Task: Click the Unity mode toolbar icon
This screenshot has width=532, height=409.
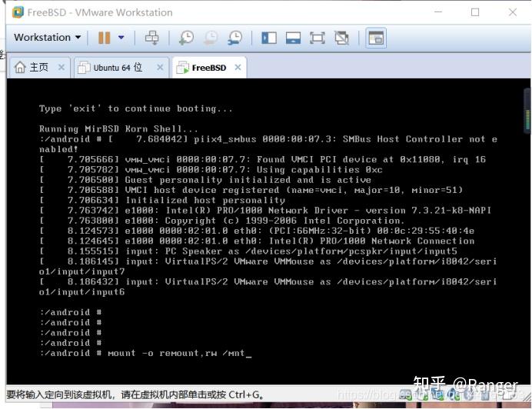Action: point(341,38)
